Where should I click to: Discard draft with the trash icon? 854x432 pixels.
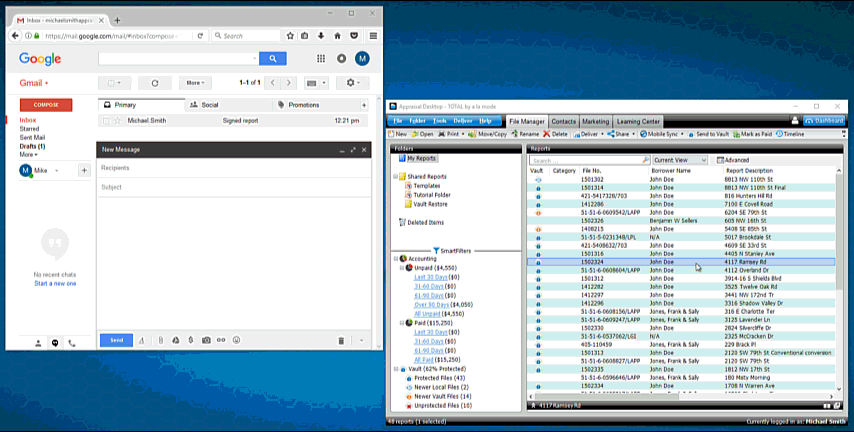point(341,340)
